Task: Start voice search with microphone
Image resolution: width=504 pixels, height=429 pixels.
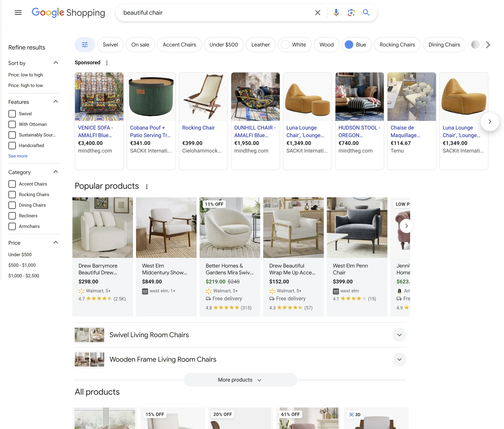Action: [336, 13]
